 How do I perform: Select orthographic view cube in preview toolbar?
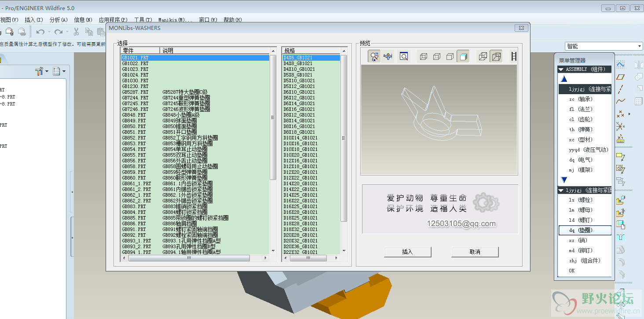(x=483, y=56)
